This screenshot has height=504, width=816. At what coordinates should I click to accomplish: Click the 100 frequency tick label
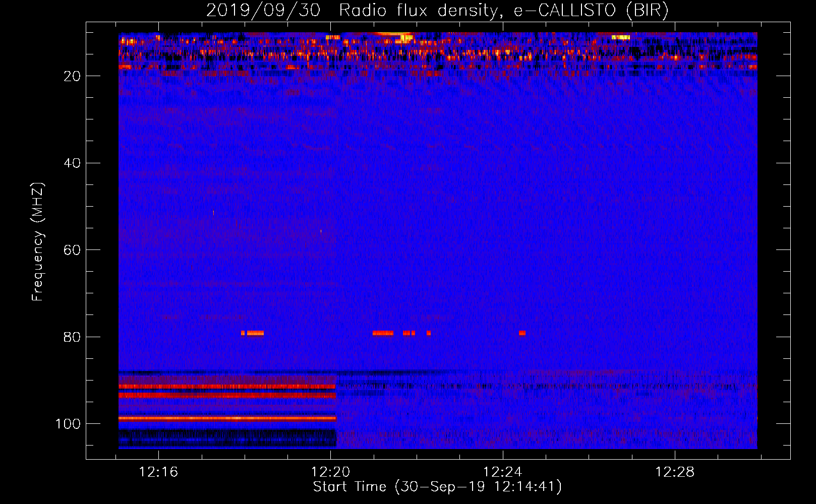click(x=68, y=424)
